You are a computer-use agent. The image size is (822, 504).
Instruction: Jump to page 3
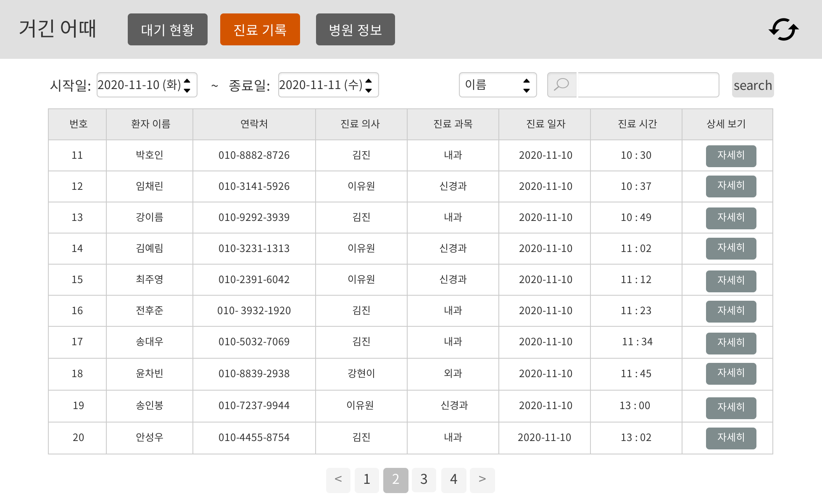pyautogui.click(x=424, y=480)
